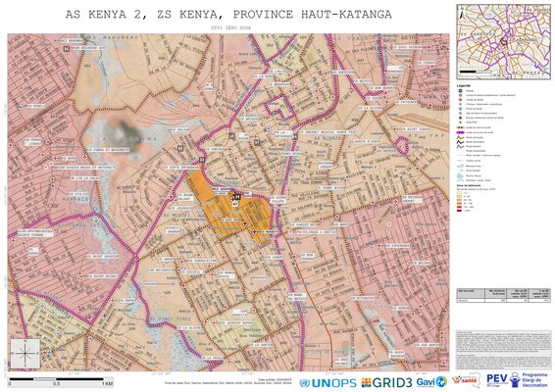
Task: Click the third orange legend color swatch
Action: [460, 200]
